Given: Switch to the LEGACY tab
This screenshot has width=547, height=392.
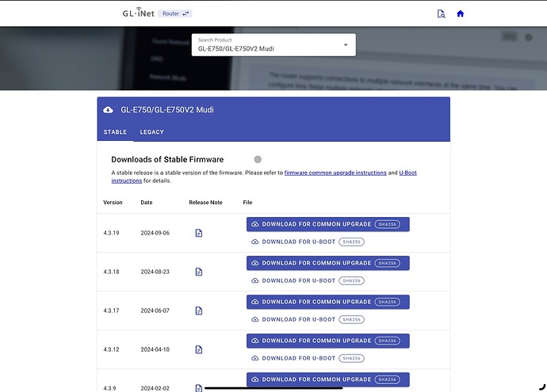Looking at the screenshot, I should point(152,132).
